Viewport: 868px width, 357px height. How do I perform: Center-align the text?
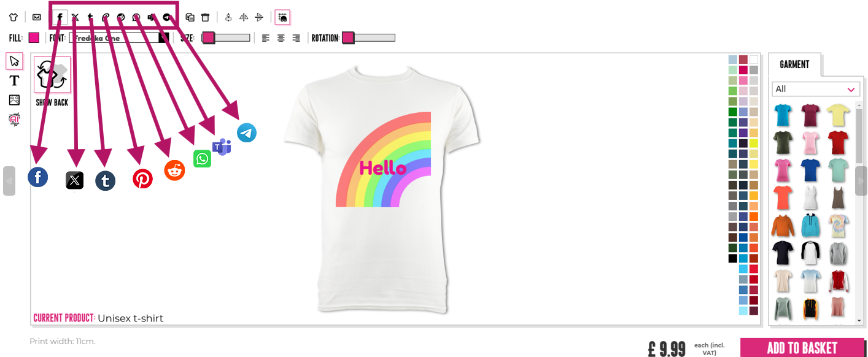pyautogui.click(x=281, y=38)
